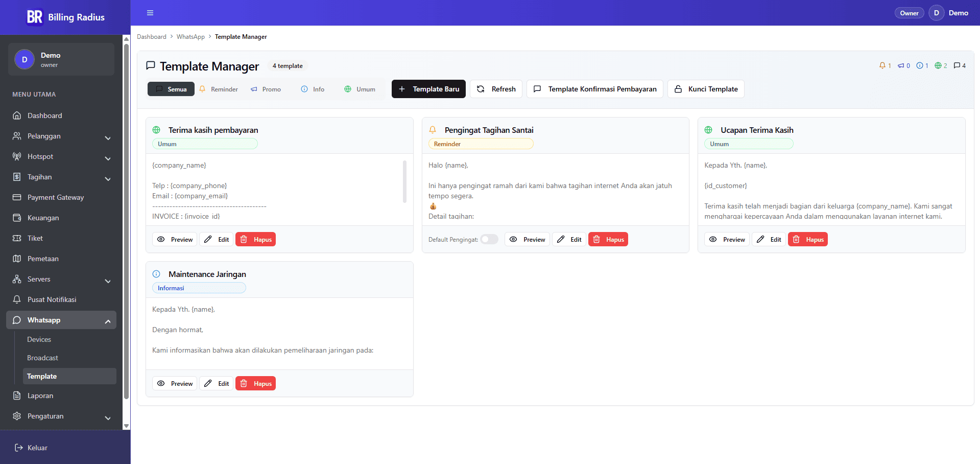The width and height of the screenshot is (980, 464).
Task: Click the Kunci Template button
Action: pos(706,89)
